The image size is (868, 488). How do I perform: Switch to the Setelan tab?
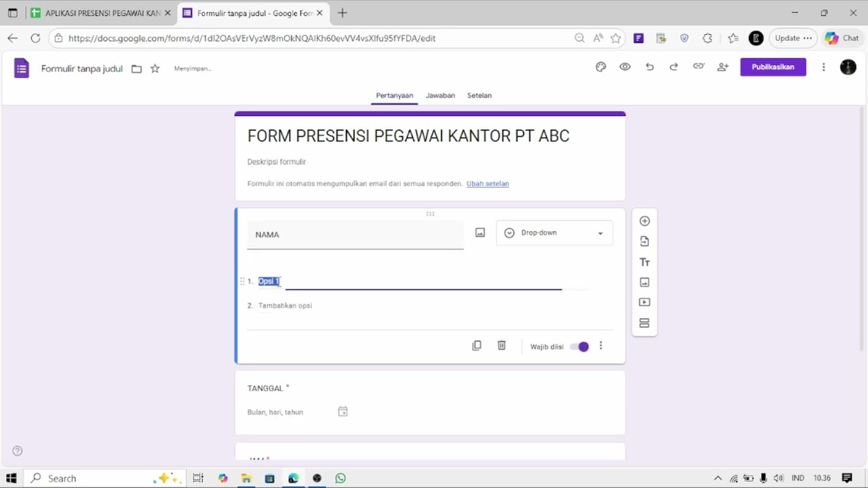(x=479, y=96)
